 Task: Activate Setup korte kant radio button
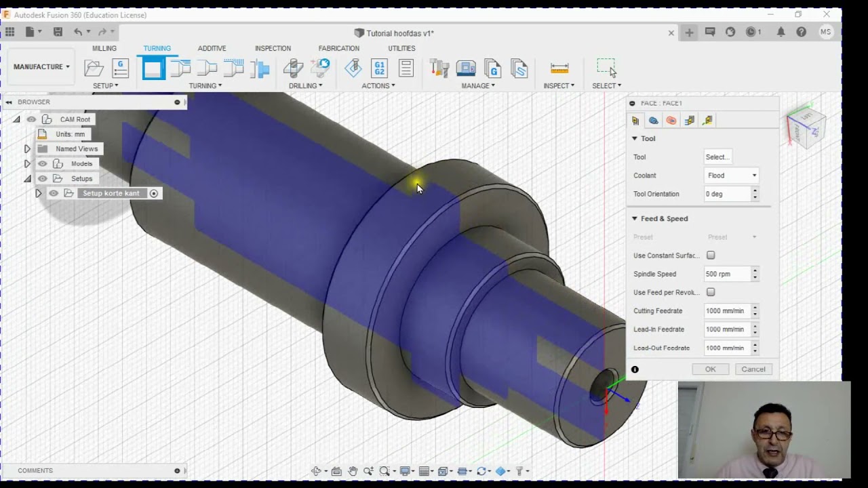pyautogui.click(x=154, y=194)
